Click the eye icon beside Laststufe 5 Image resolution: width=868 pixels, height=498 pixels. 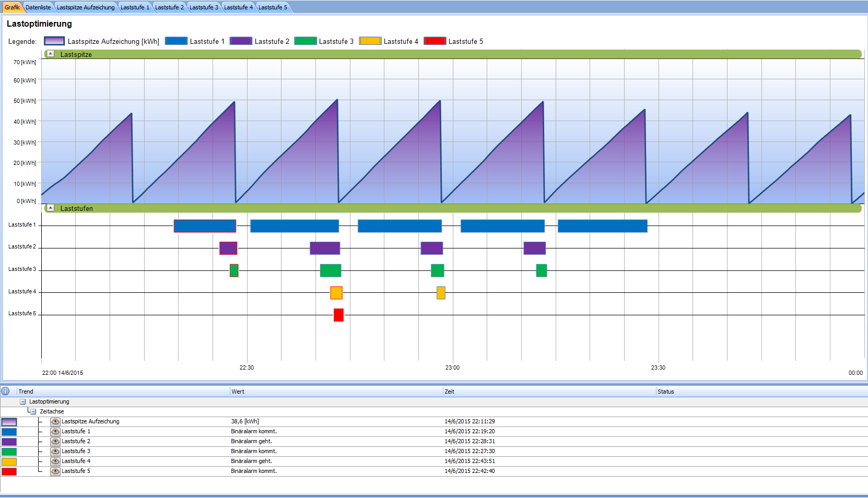(55, 471)
